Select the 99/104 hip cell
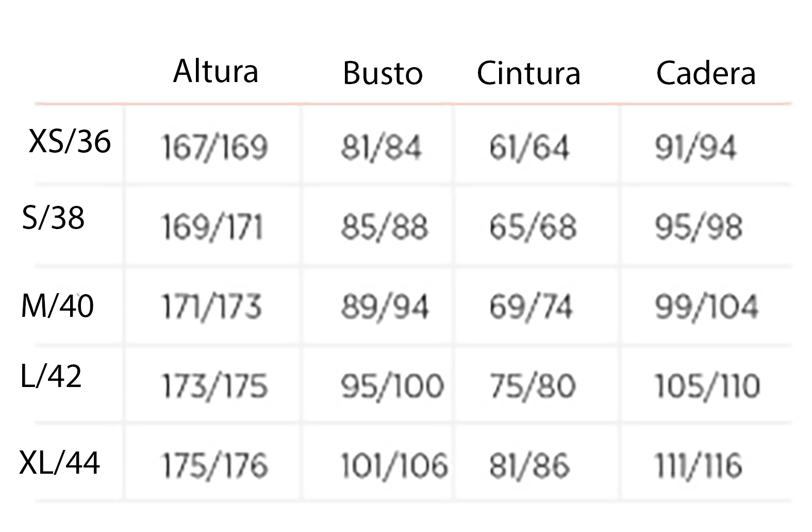 point(706,307)
